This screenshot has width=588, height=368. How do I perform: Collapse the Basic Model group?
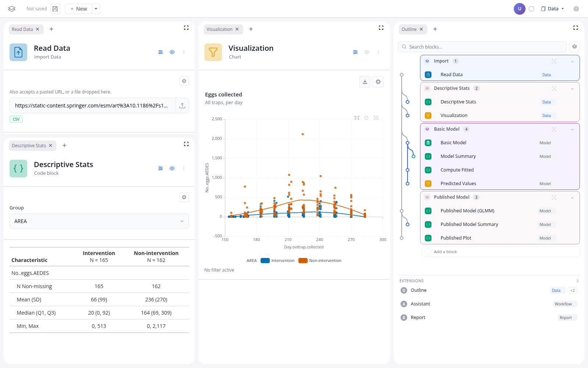[x=572, y=130]
